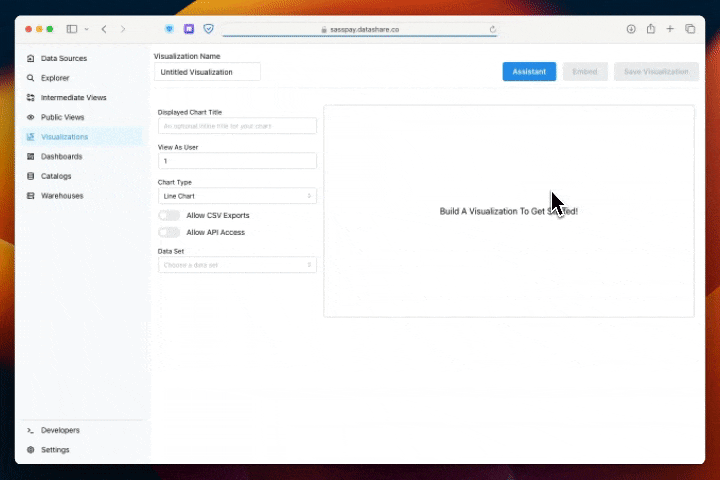This screenshot has height=480, width=720.
Task: Click the Safari share icon
Action: tap(651, 29)
